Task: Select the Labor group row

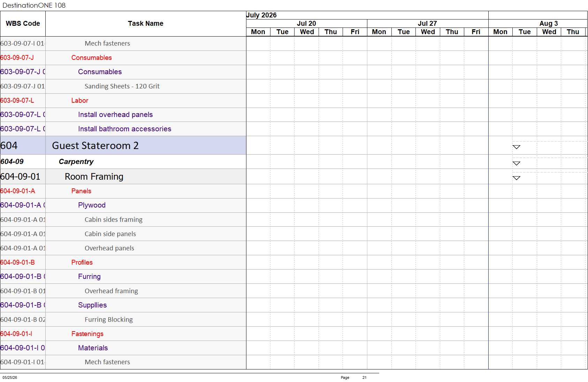Action: pyautogui.click(x=146, y=100)
